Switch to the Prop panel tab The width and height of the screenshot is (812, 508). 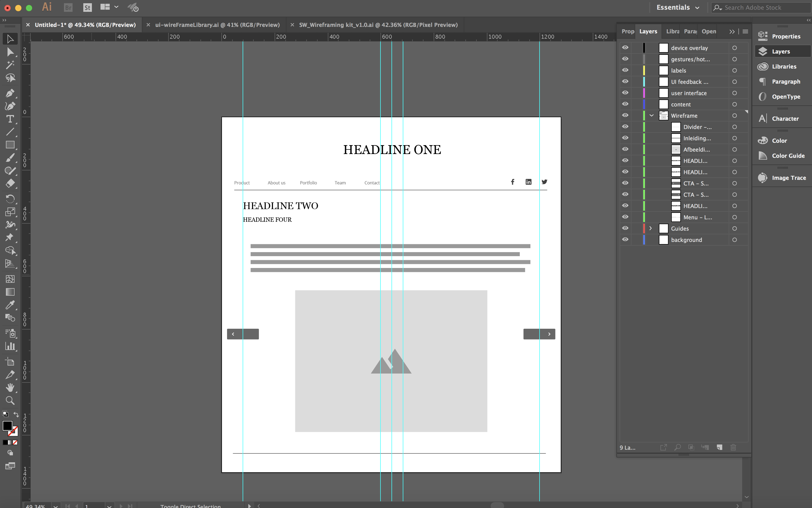tap(627, 31)
